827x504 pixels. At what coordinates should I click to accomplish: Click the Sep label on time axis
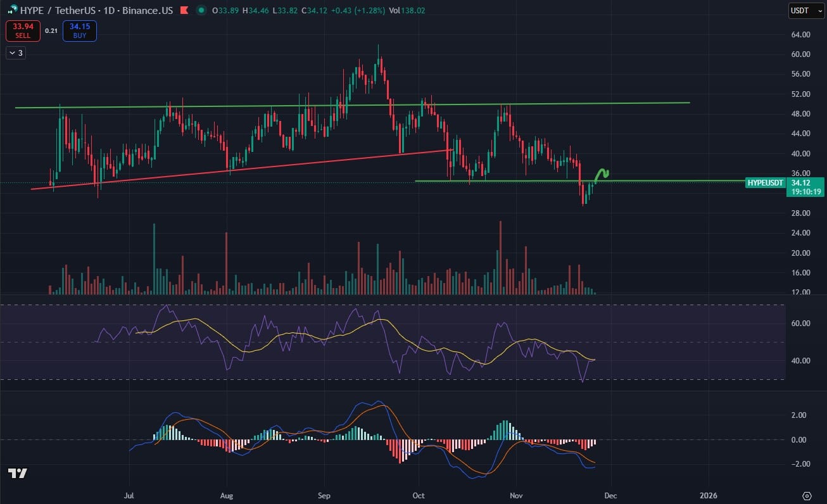(x=324, y=495)
